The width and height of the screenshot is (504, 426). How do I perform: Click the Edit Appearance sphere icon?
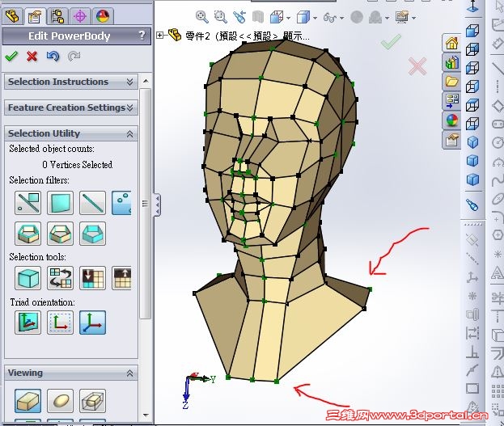[357, 17]
